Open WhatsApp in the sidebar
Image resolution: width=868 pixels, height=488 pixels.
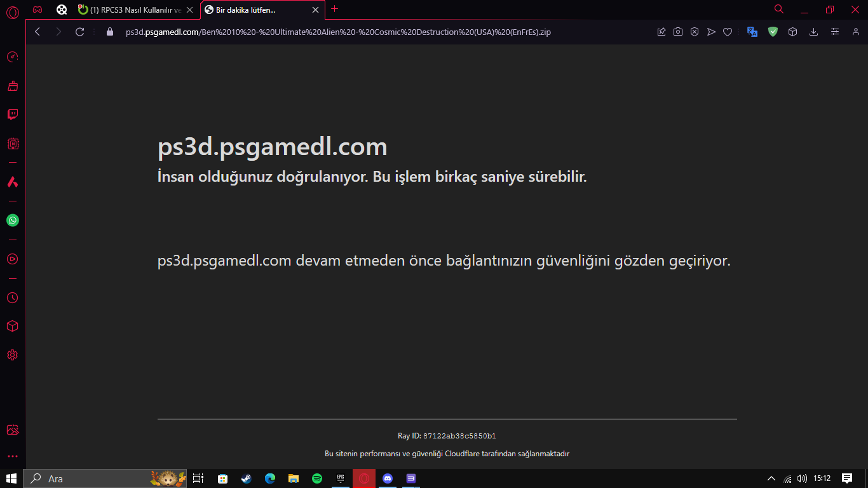pos(12,220)
